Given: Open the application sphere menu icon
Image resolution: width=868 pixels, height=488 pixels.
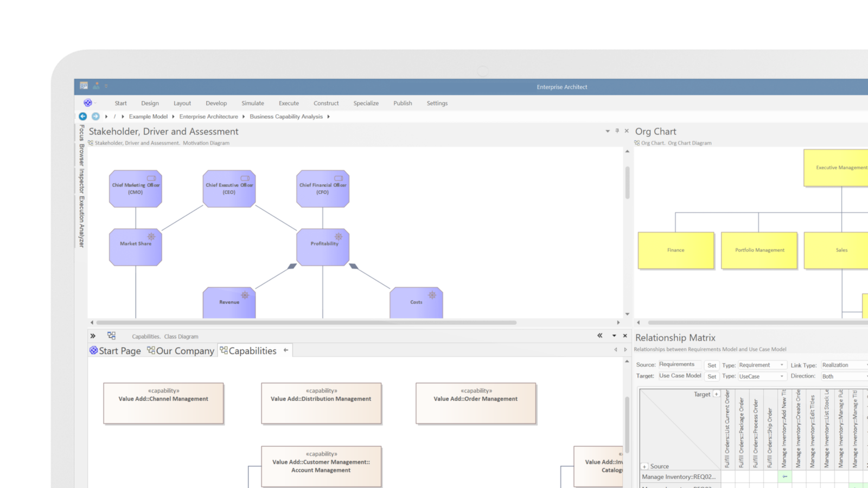Looking at the screenshot, I should [x=88, y=103].
